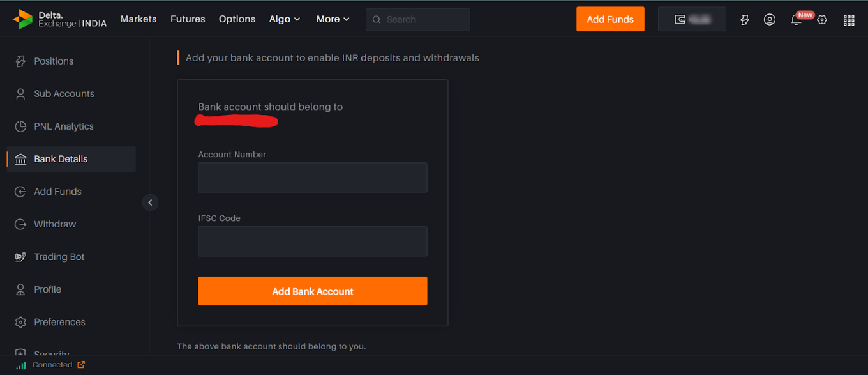Click the Delta Exchange India logo
The image size is (868, 375).
[x=59, y=19]
